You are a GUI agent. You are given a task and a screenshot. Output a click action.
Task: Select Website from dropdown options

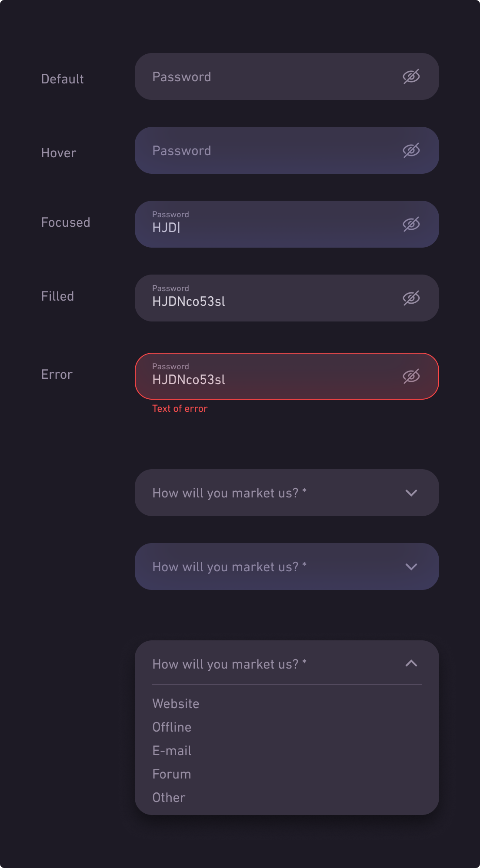(176, 704)
